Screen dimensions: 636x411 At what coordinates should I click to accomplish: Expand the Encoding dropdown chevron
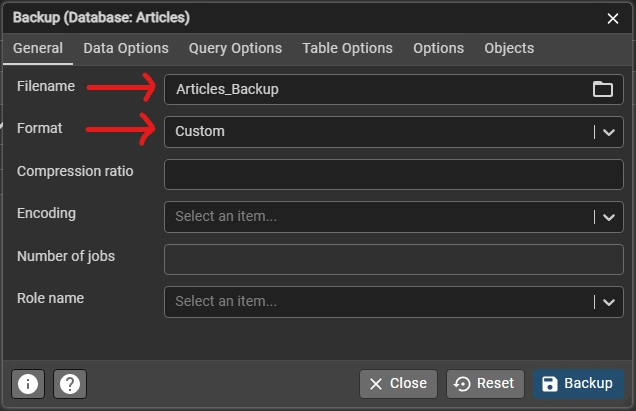pos(608,217)
